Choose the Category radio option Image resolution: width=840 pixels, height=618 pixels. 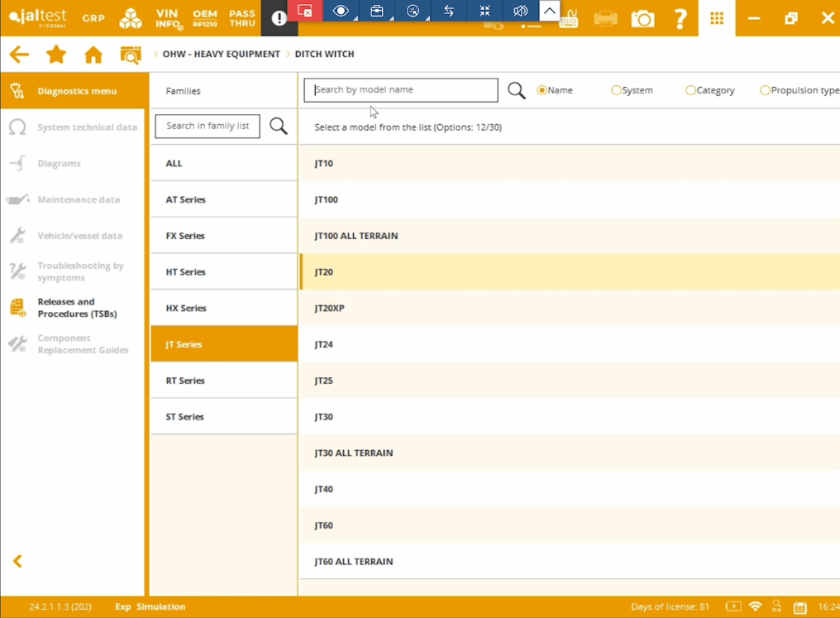690,90
